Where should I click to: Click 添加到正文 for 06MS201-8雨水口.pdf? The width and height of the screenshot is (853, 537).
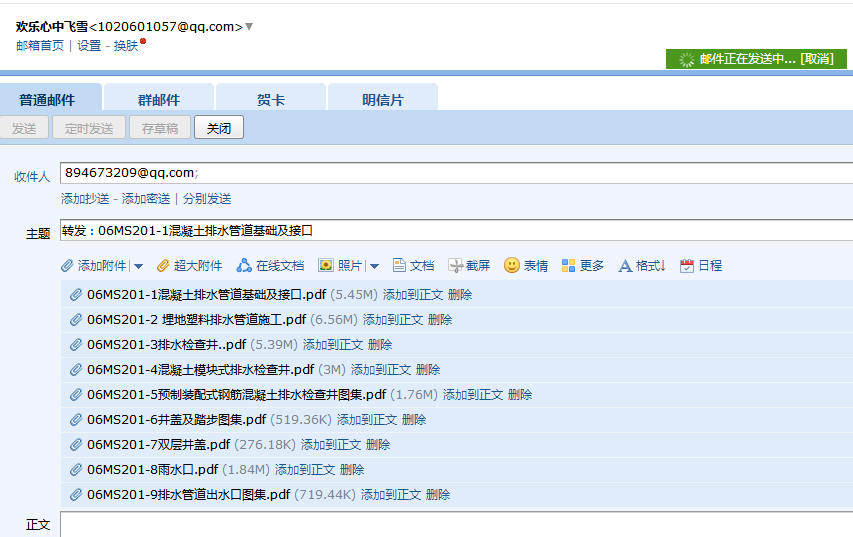pos(305,470)
